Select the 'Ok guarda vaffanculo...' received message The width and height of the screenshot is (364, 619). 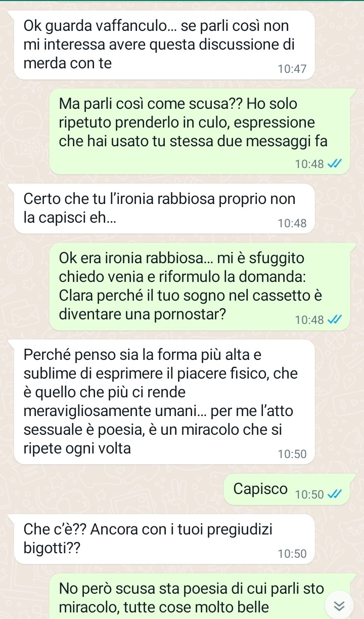164,45
